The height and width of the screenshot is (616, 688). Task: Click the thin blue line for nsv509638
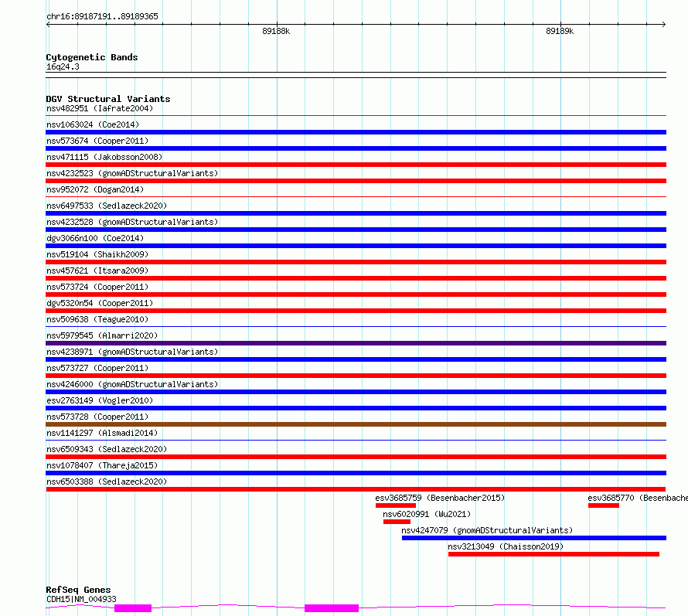[x=356, y=327]
